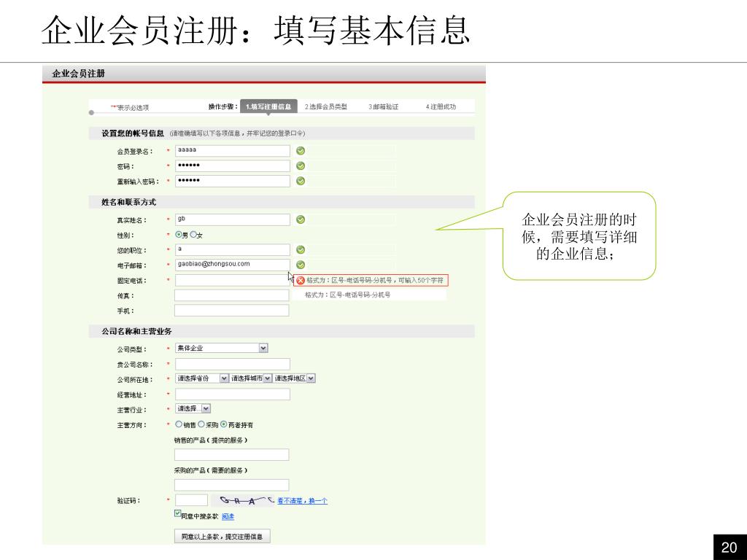
Task: Focus 重新输入密码 input field
Action: tap(233, 181)
